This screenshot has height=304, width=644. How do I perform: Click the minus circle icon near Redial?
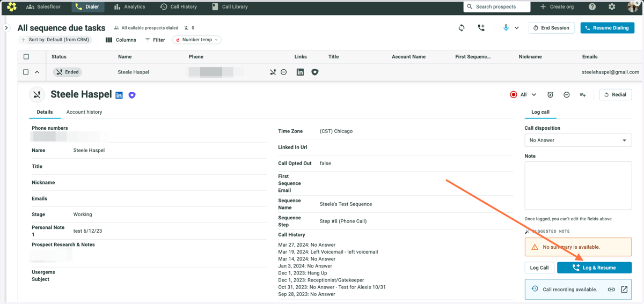point(566,95)
